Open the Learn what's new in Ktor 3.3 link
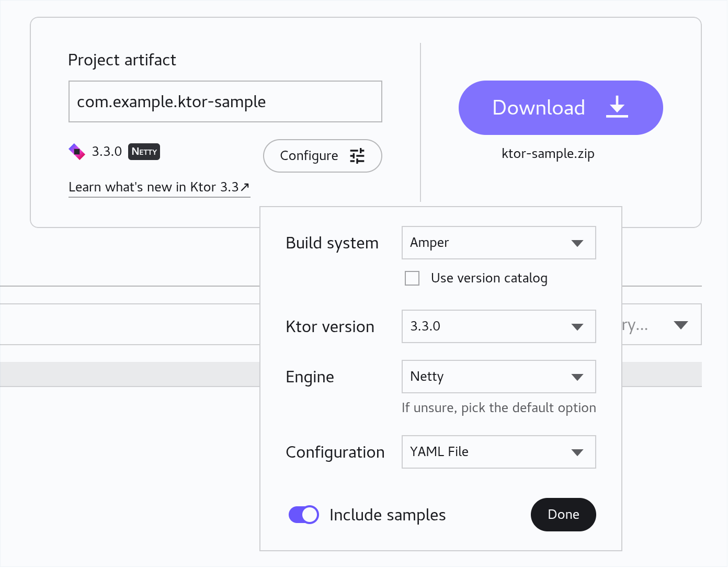 154,187
